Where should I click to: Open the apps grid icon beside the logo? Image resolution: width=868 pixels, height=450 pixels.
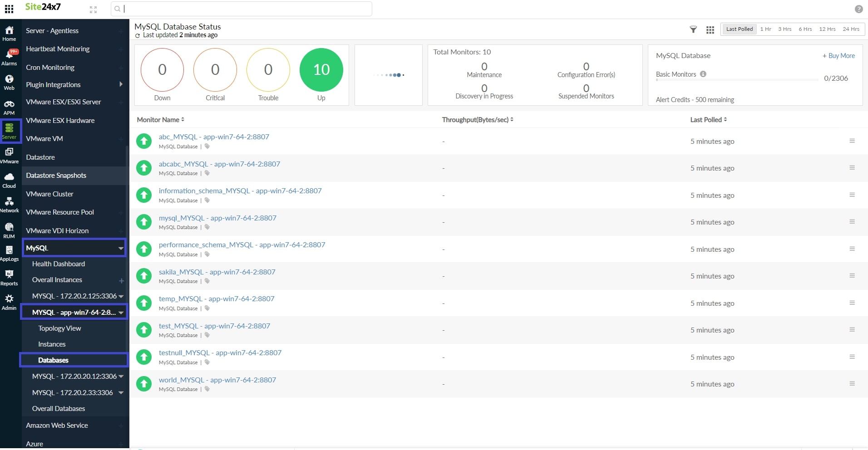[9, 8]
